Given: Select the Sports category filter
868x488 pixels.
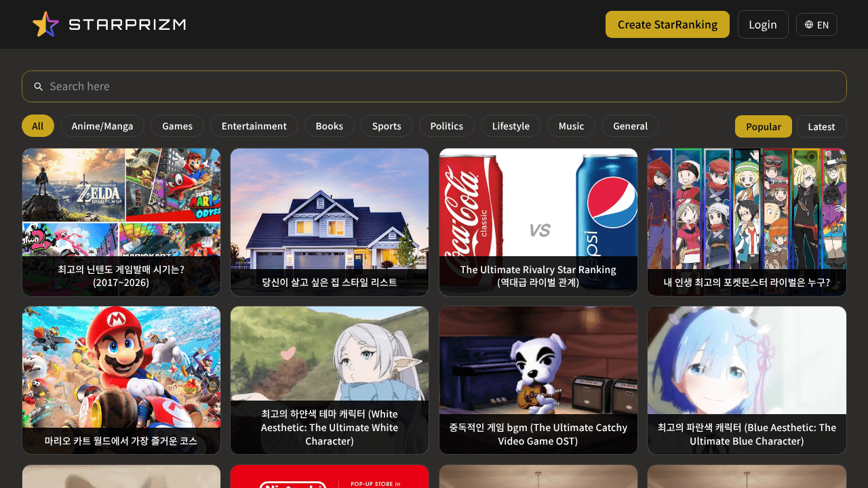Looking at the screenshot, I should 387,126.
